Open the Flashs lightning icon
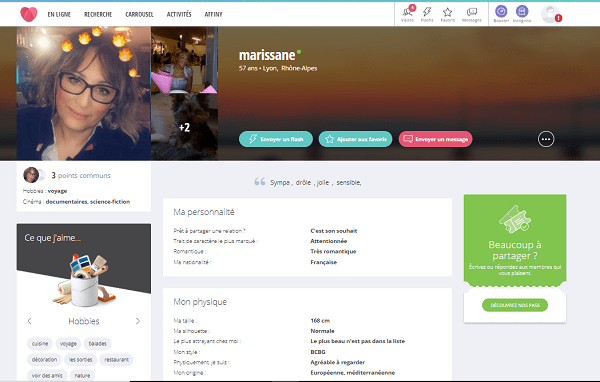Viewport: 600px width, 382px height. coord(427,14)
